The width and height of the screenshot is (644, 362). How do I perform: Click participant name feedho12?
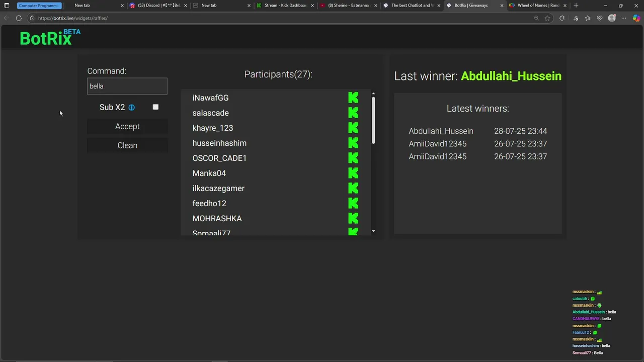(x=209, y=203)
